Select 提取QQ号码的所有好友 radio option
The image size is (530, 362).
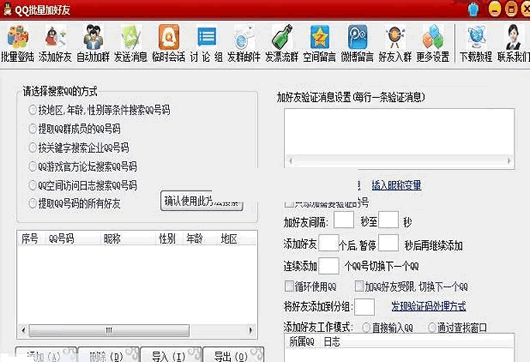[x=32, y=203]
